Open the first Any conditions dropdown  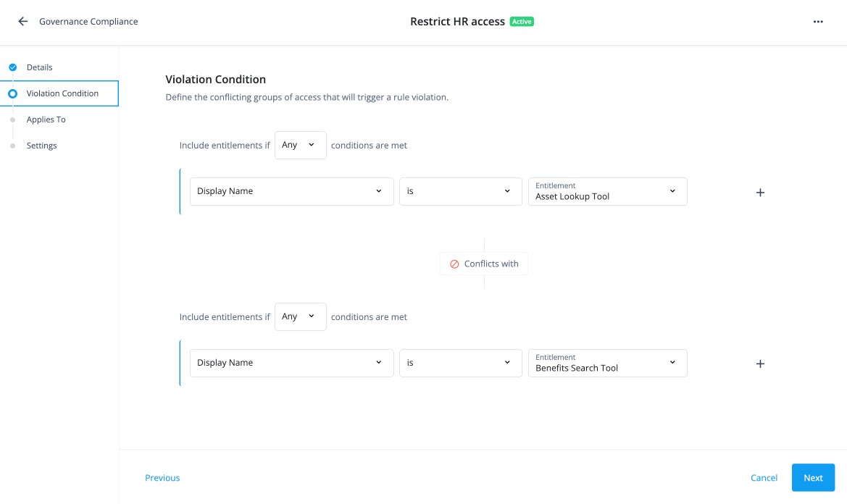point(301,145)
